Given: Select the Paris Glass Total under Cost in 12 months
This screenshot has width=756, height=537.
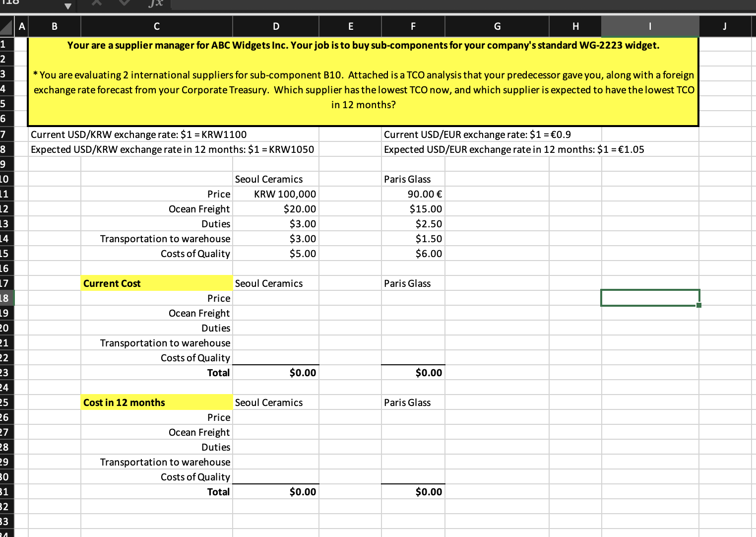Looking at the screenshot, I should pos(413,492).
